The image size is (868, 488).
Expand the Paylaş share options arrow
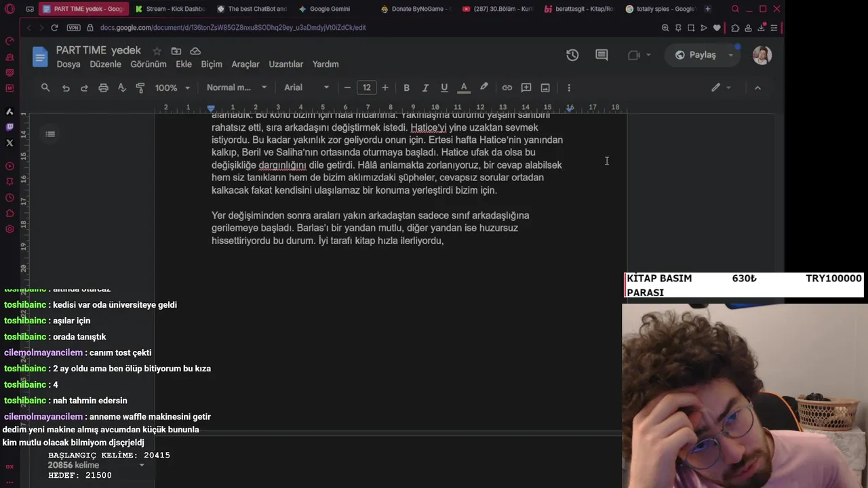[x=730, y=55]
